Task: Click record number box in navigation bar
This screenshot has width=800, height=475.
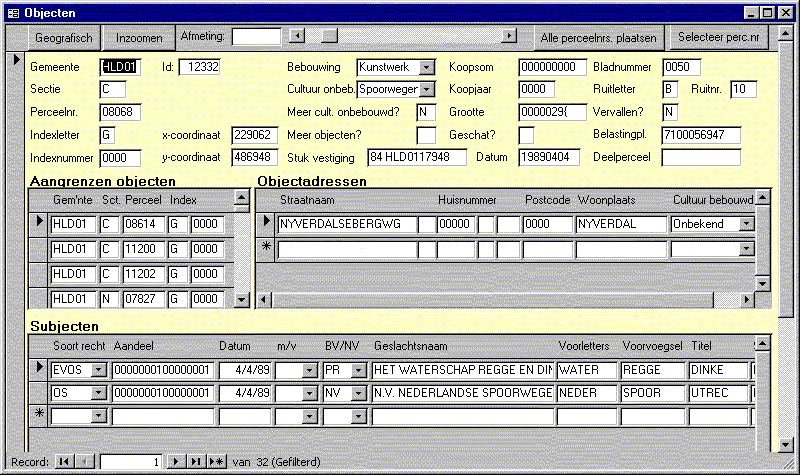Action: coord(131,462)
